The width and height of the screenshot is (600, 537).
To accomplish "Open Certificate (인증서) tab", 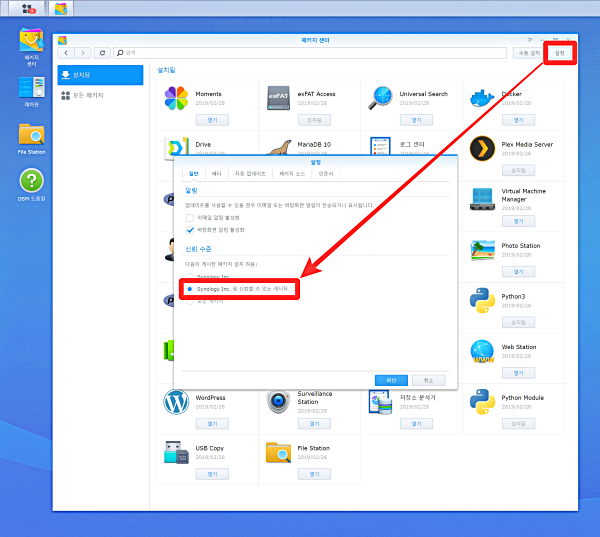I will 326,174.
